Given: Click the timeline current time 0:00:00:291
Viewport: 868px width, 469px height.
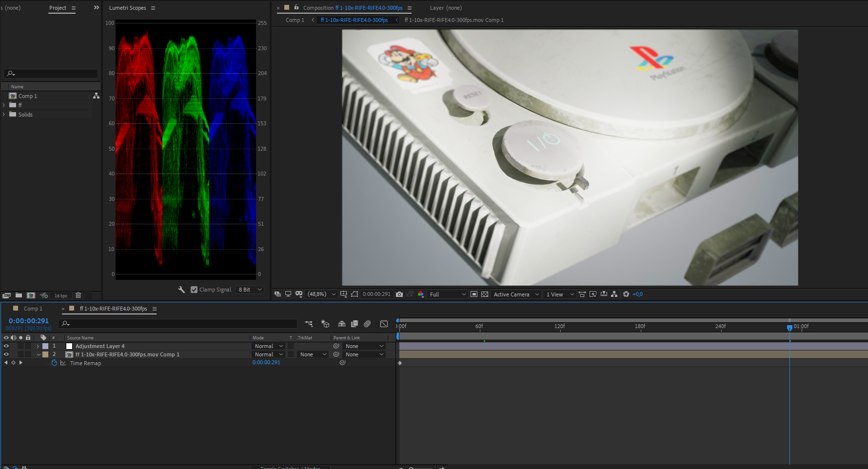Looking at the screenshot, I should coord(29,321).
